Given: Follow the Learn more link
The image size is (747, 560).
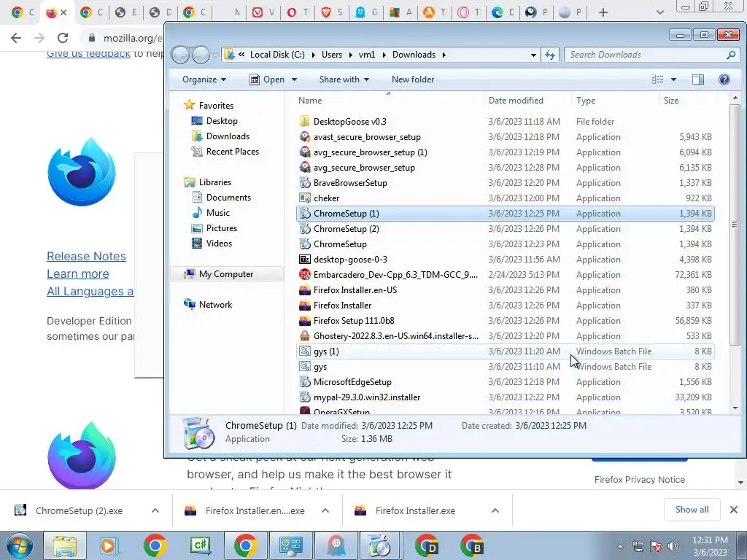Looking at the screenshot, I should tap(77, 274).
